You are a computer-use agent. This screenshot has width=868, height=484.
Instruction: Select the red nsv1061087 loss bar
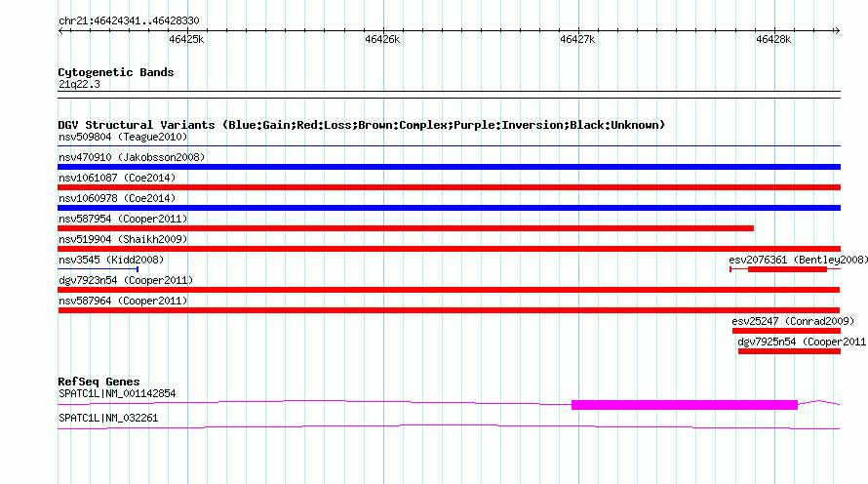449,187
